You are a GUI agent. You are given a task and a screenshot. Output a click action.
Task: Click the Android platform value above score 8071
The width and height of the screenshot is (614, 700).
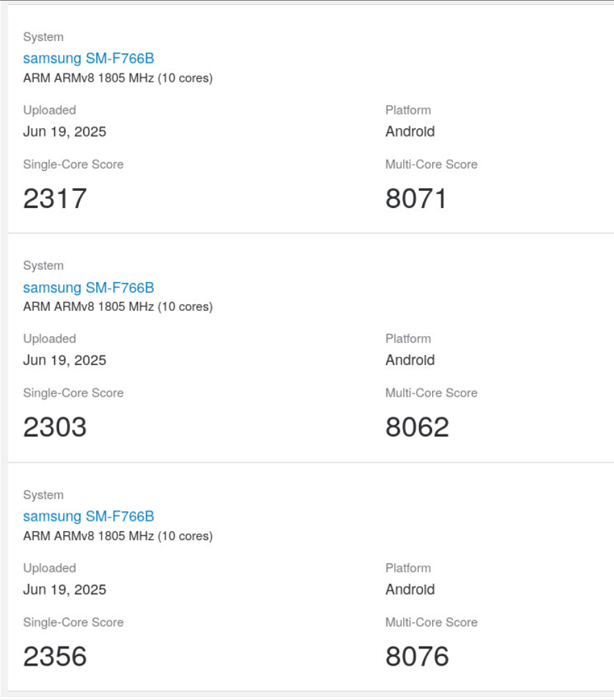point(410,132)
